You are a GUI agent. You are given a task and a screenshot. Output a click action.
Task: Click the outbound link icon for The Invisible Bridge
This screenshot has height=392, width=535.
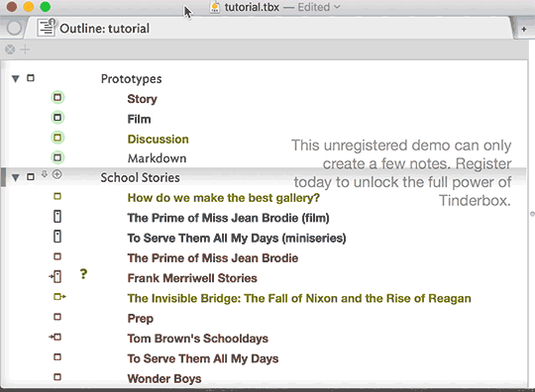tap(59, 297)
